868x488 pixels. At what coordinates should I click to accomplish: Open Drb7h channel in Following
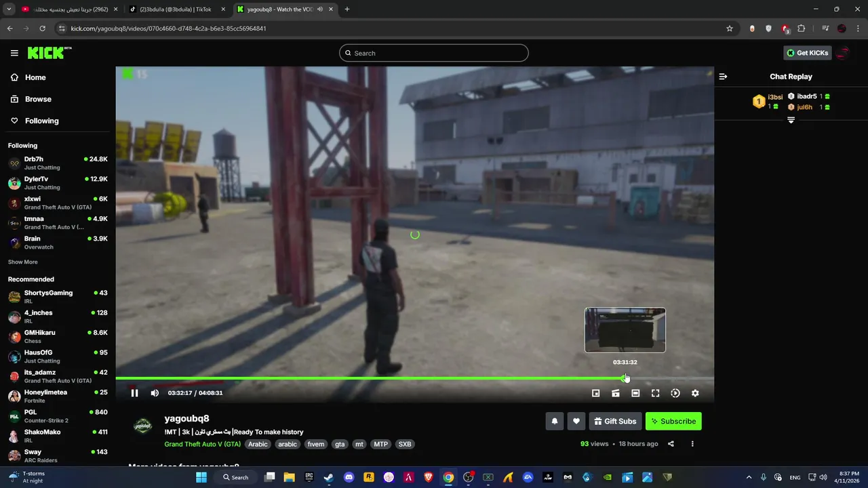tap(58, 163)
